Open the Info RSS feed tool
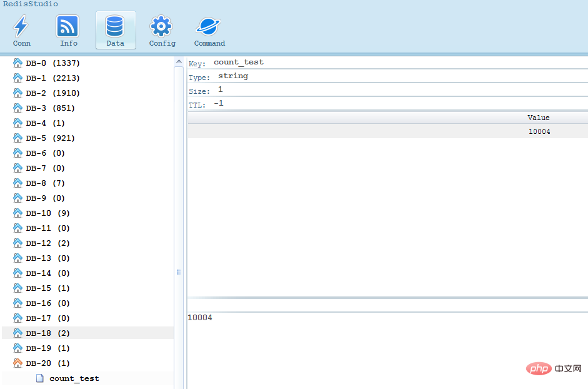The width and height of the screenshot is (588, 389). click(68, 31)
